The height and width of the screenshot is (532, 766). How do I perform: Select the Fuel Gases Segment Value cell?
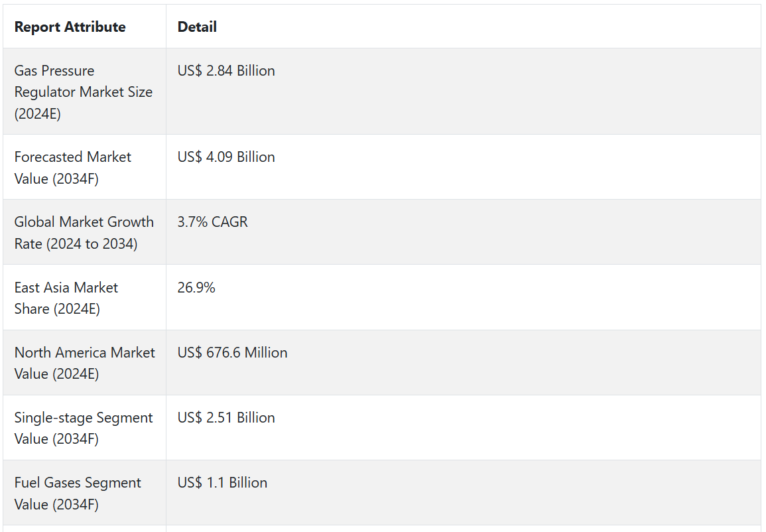coord(78,493)
